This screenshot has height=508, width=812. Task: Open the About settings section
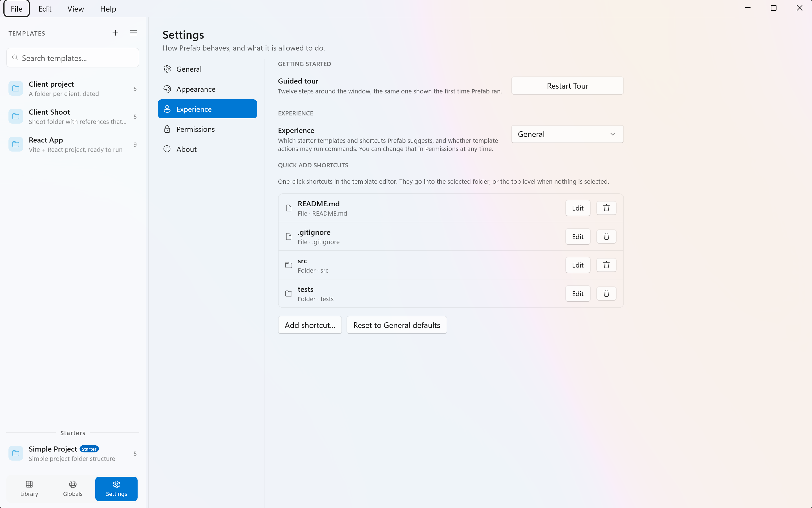click(x=207, y=149)
